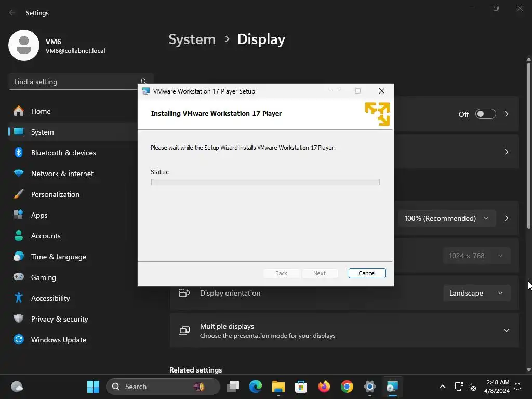532x399 pixels.
Task: Click the search magnifier icon in Settings
Action: pyautogui.click(x=143, y=81)
